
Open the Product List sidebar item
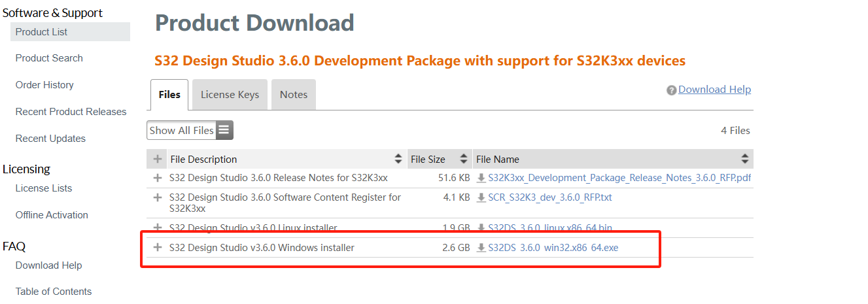point(70,31)
